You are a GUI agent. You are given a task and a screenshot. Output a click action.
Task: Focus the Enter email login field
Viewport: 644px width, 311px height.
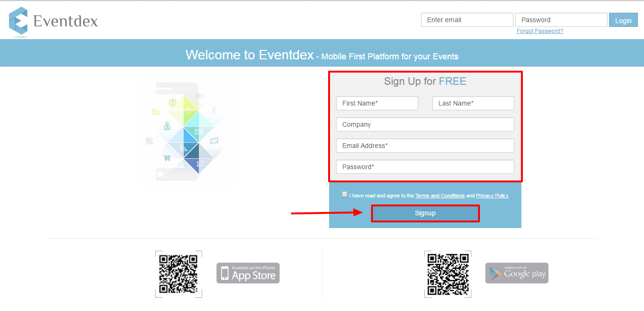(467, 20)
